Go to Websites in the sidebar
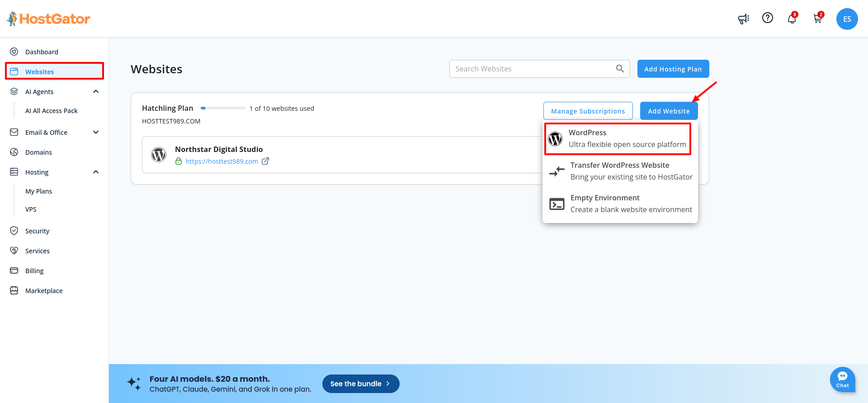This screenshot has width=868, height=403. click(x=54, y=71)
